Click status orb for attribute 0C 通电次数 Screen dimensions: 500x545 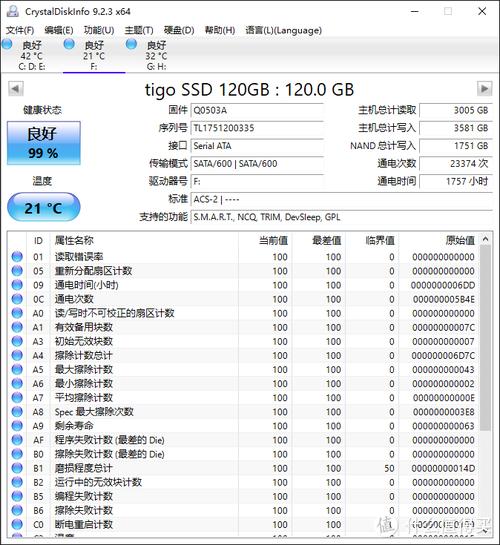(x=17, y=299)
